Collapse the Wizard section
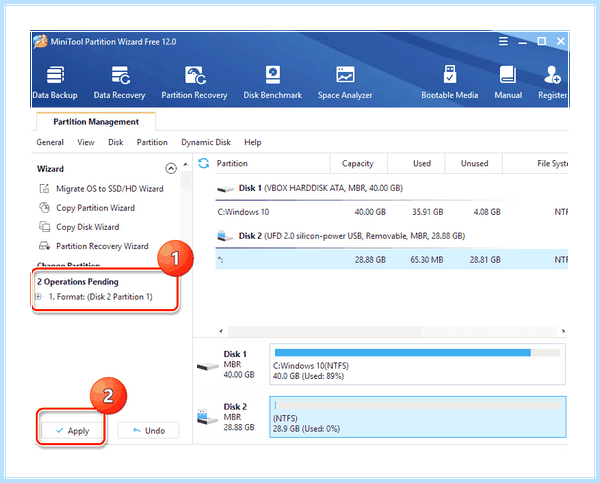This screenshot has height=483, width=600. click(x=171, y=168)
